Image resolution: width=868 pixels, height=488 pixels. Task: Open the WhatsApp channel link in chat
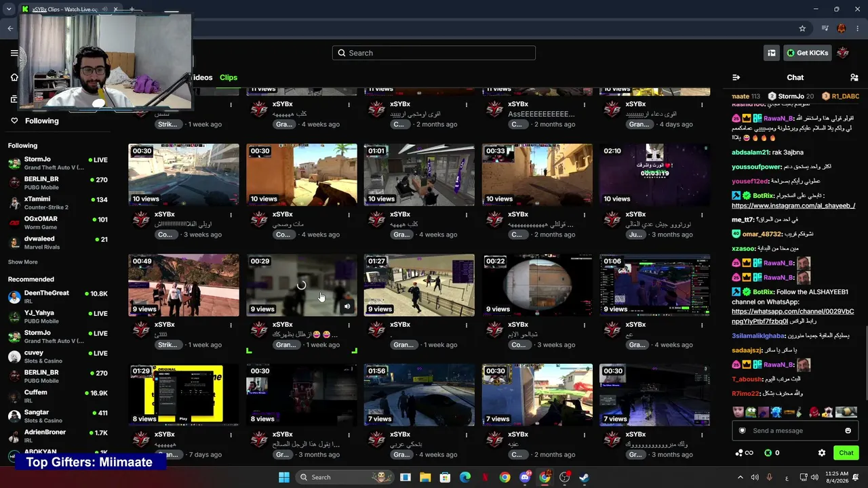[793, 317]
